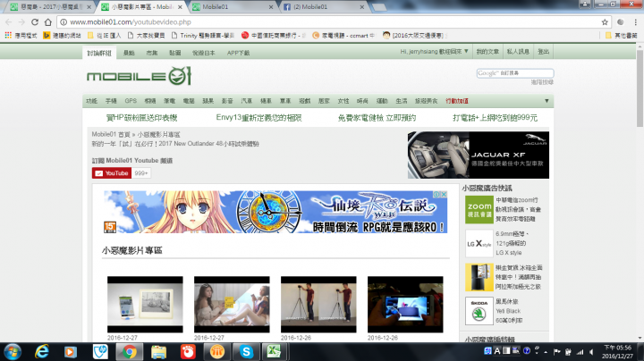644x361 pixels.
Task: Click the LG X style ad logo
Action: [479, 244]
